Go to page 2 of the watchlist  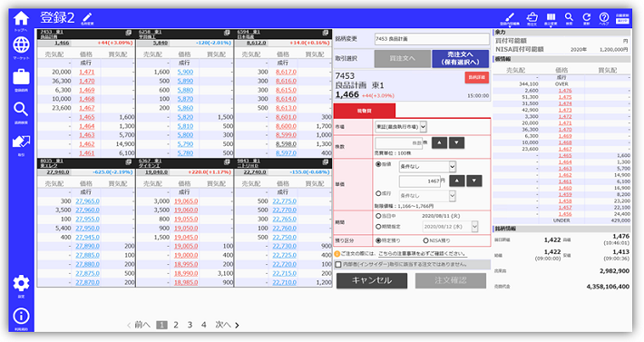pyautogui.click(x=176, y=325)
